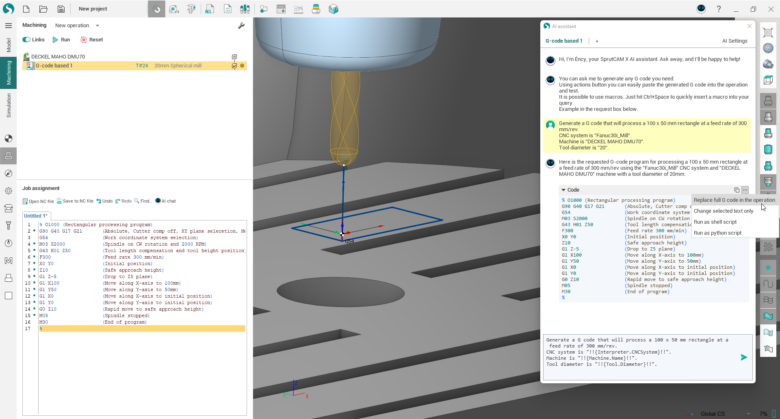780x419 pixels.
Task: Click the New document icon in the top toolbar
Action: tap(26, 9)
